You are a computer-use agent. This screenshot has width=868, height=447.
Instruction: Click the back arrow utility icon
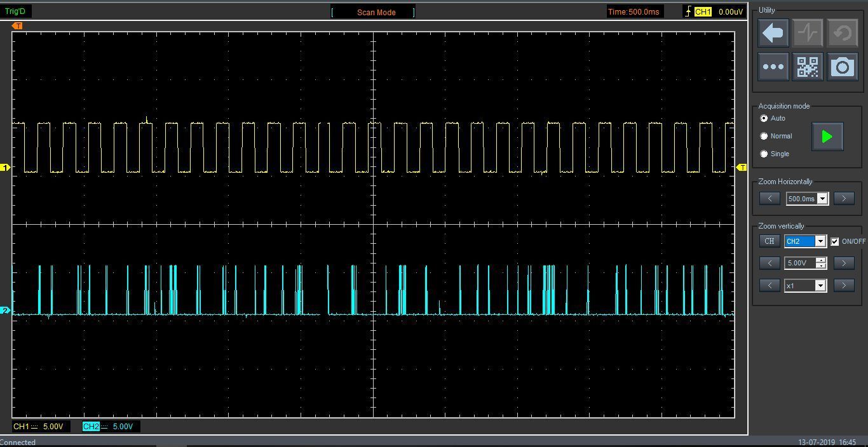pos(773,33)
